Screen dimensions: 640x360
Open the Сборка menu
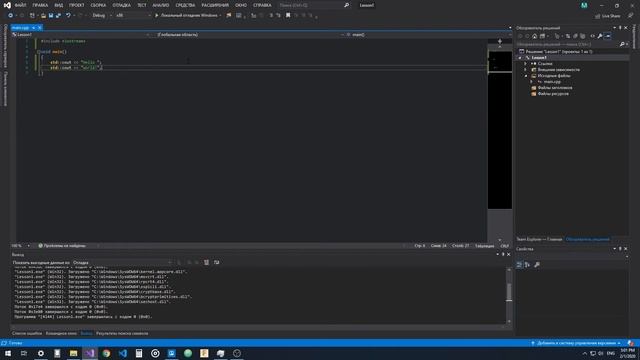[98, 5]
